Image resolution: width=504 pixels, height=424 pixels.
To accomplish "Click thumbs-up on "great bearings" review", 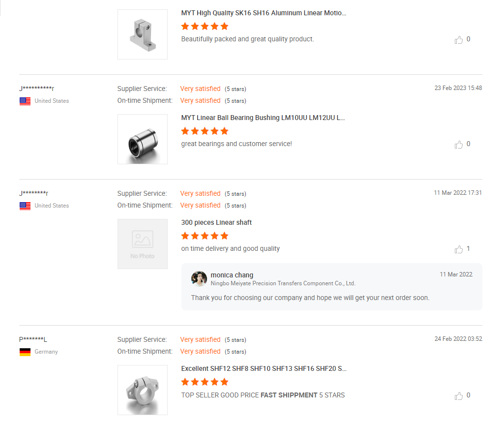I will (459, 145).
